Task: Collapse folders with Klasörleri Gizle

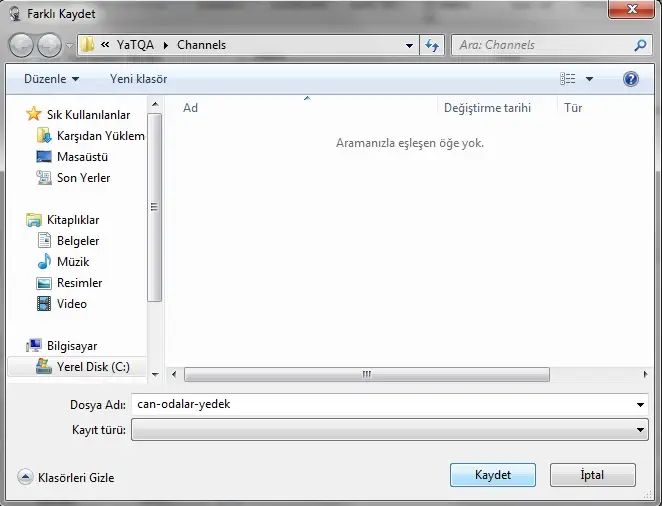Action: click(66, 477)
